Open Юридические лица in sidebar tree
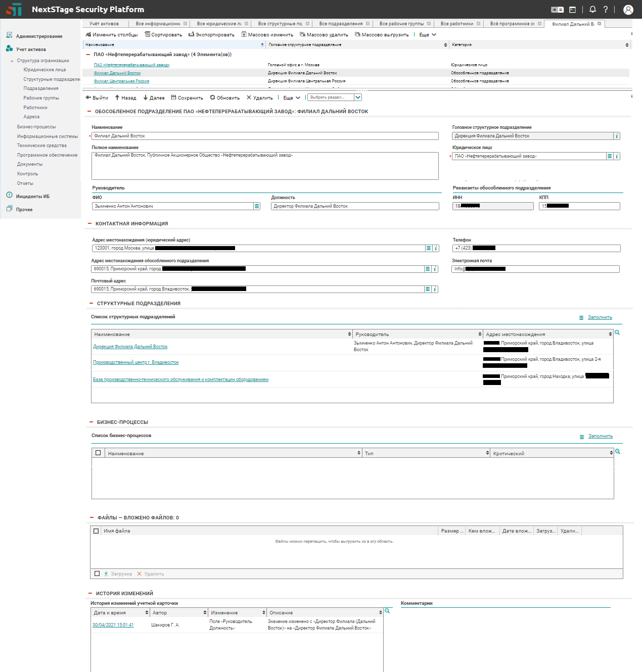Image resolution: width=642 pixels, height=672 pixels. (44, 70)
